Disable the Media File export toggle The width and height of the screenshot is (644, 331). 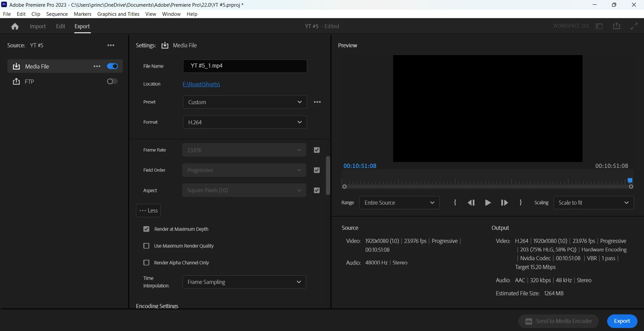pyautogui.click(x=112, y=66)
